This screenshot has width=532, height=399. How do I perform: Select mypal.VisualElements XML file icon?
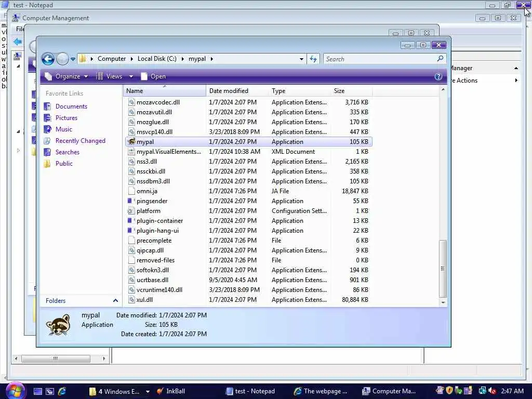[131, 152]
